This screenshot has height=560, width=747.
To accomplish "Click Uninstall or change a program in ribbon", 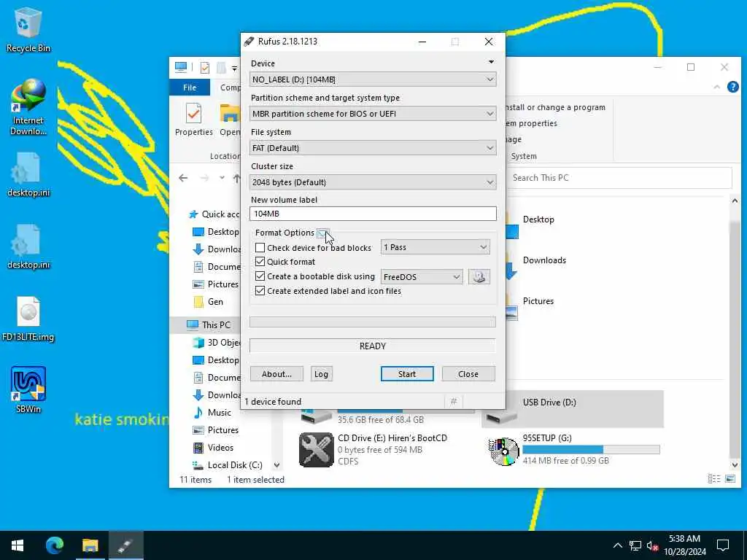I will (555, 108).
